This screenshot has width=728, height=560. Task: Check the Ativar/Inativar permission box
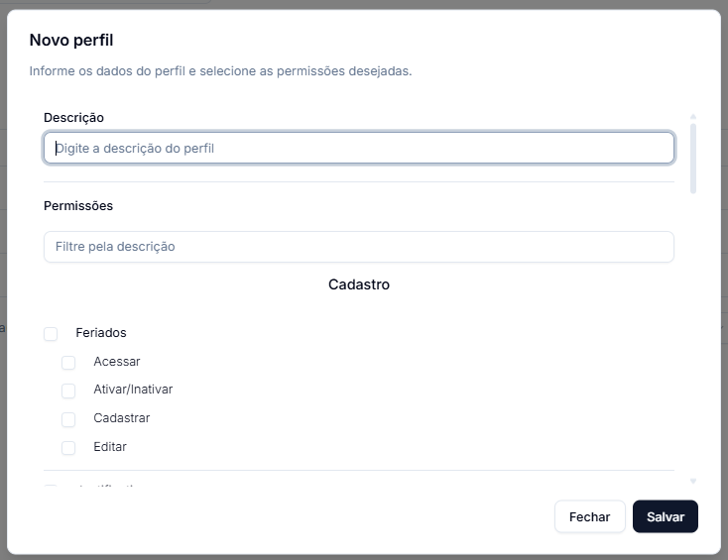tap(68, 391)
